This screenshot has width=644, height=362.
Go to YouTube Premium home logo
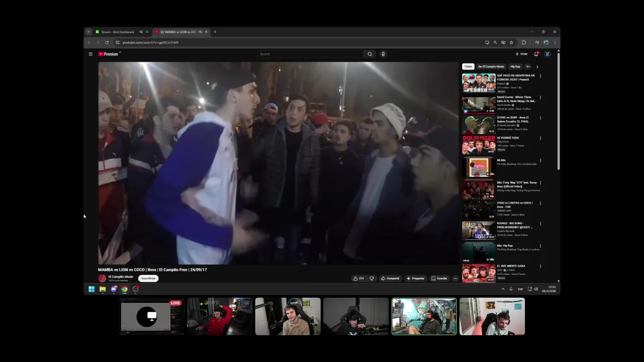click(109, 54)
